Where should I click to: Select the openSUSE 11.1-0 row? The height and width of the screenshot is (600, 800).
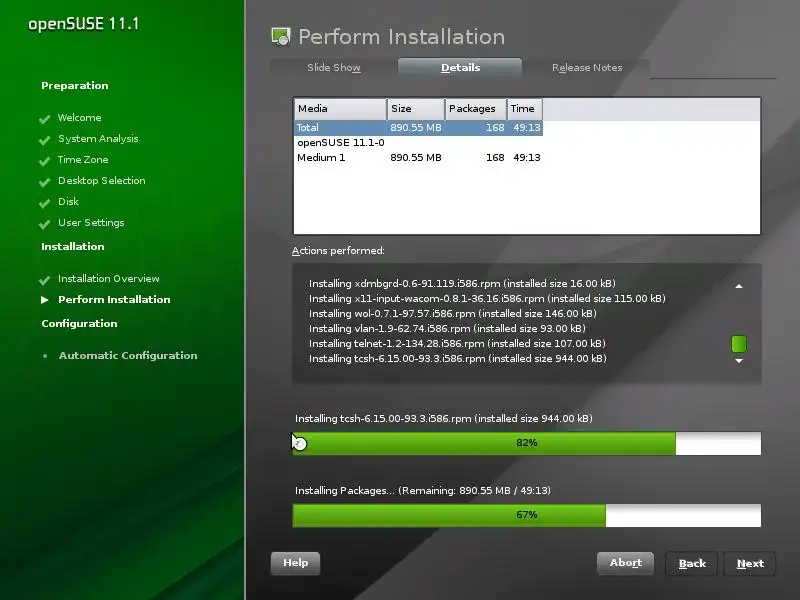tap(418, 142)
